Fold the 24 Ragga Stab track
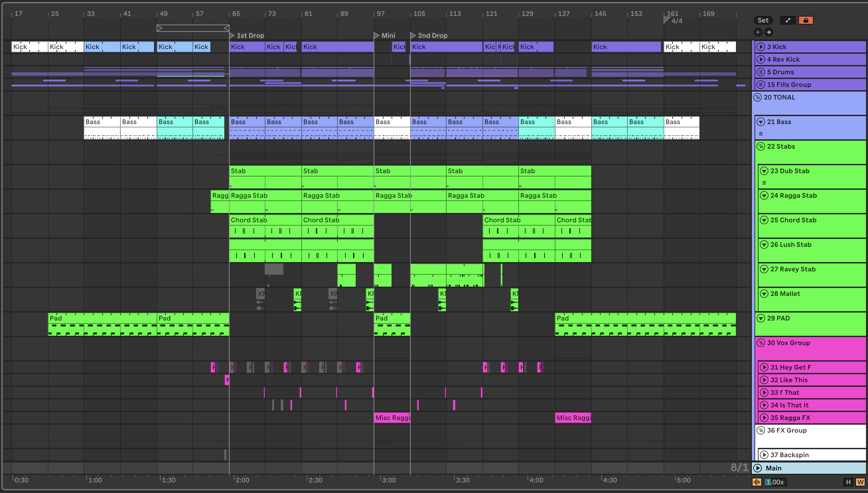868x493 pixels. coord(764,195)
